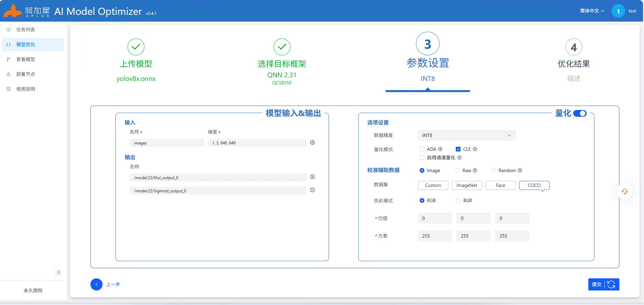Select the Raw calibration radio button
This screenshot has height=305, width=644.
457,170
